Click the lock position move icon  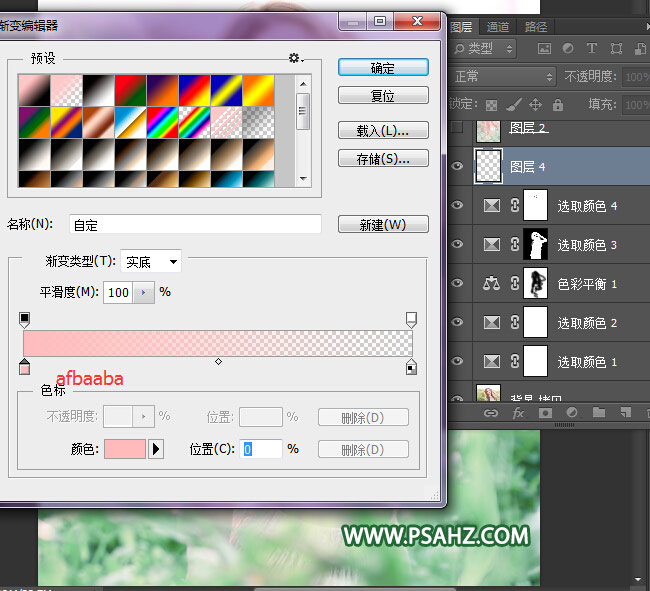(535, 104)
